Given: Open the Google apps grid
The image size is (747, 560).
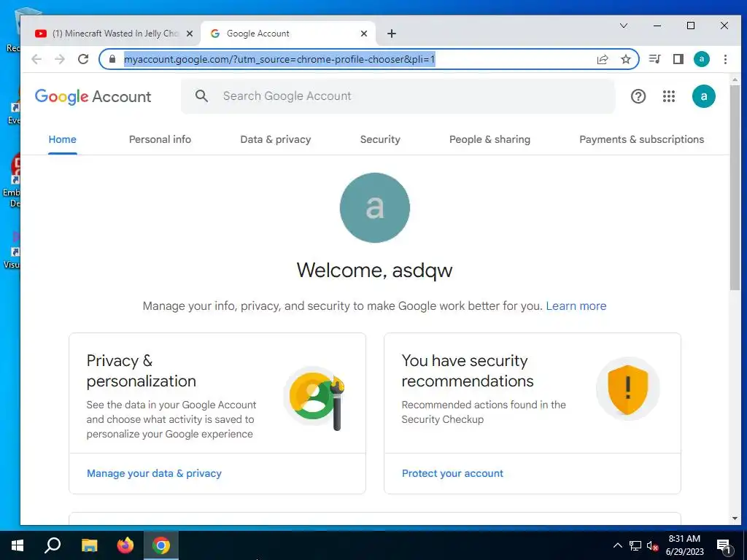Looking at the screenshot, I should pos(669,97).
